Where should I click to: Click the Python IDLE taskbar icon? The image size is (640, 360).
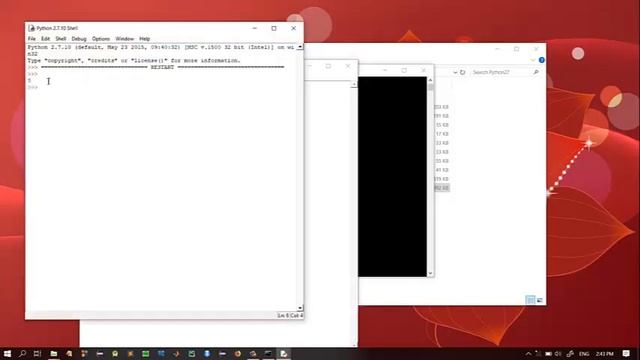click(283, 353)
